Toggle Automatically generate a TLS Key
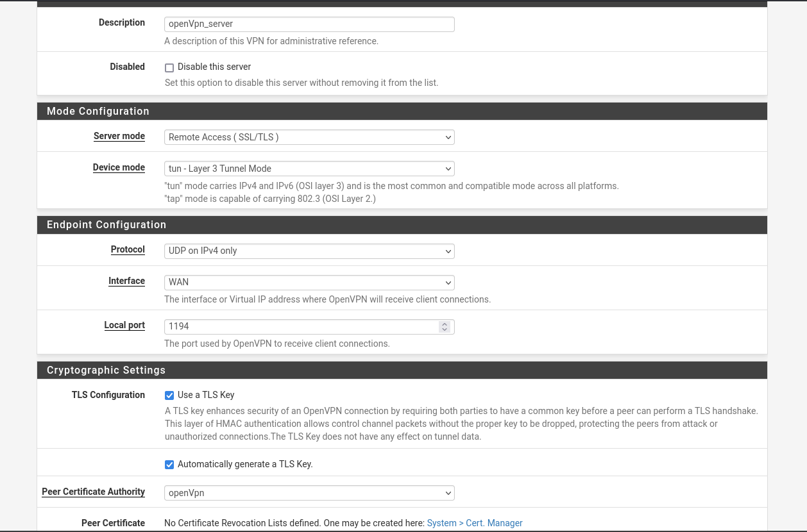 (x=169, y=465)
